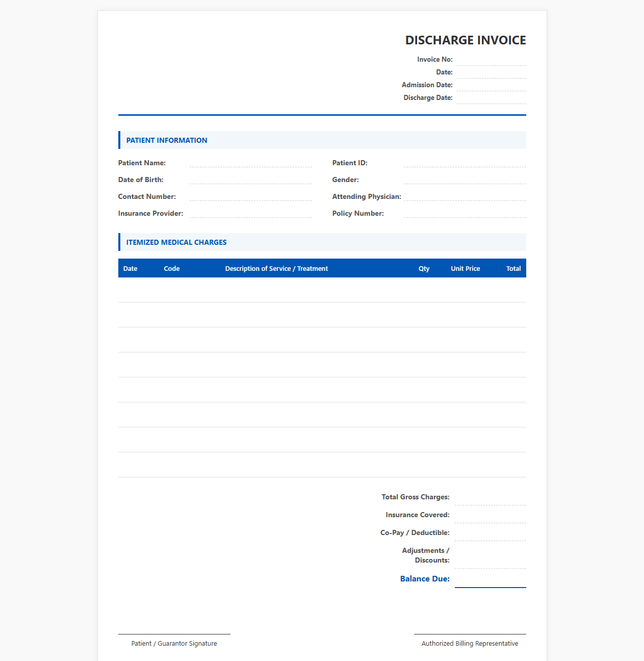Click the Patient / Guarantor Signature line
Screen dimensions: 644x661
point(174,634)
